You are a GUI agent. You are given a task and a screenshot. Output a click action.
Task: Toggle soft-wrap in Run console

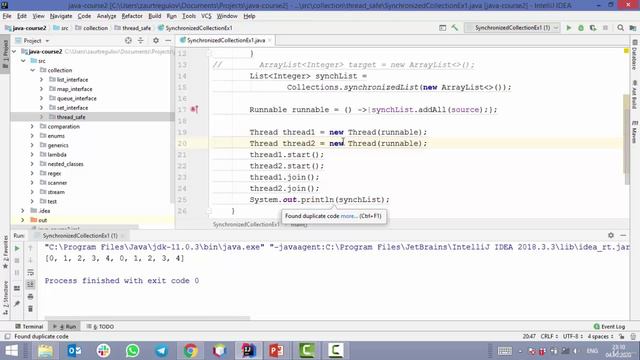30,272
